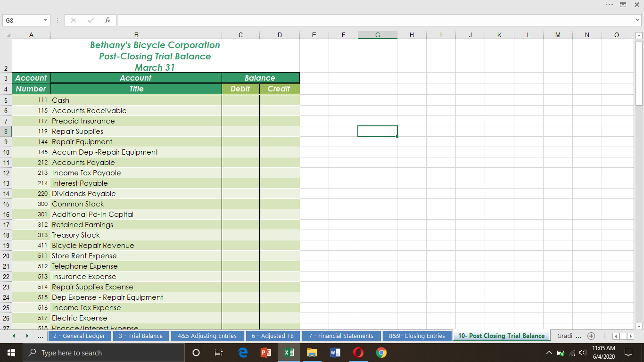Select the Cash account title cell
The image size is (644, 362).
pos(136,100)
